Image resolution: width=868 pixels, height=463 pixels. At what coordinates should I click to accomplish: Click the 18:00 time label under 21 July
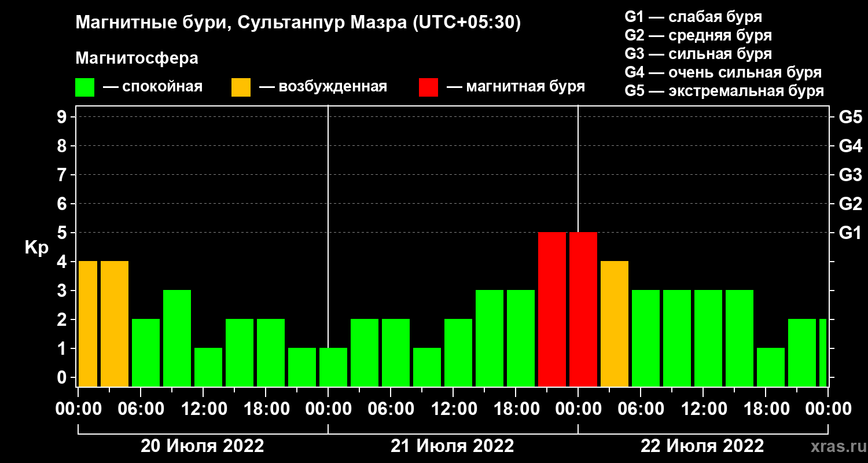click(x=516, y=409)
